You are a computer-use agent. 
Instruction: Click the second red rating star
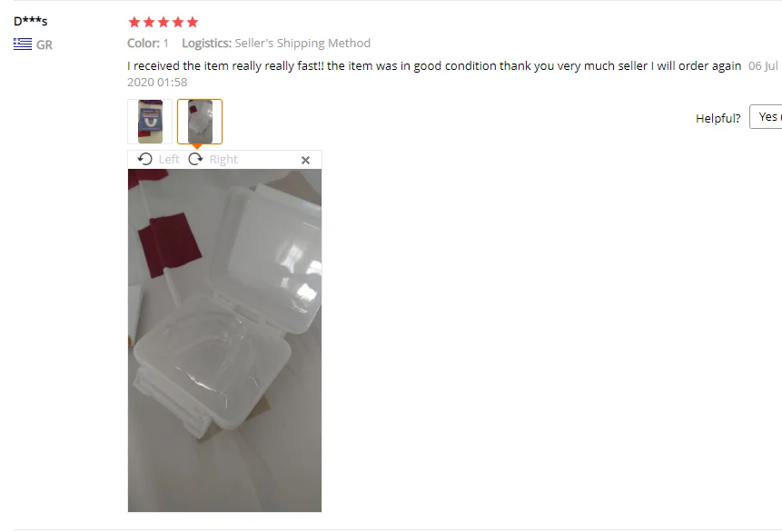click(149, 22)
